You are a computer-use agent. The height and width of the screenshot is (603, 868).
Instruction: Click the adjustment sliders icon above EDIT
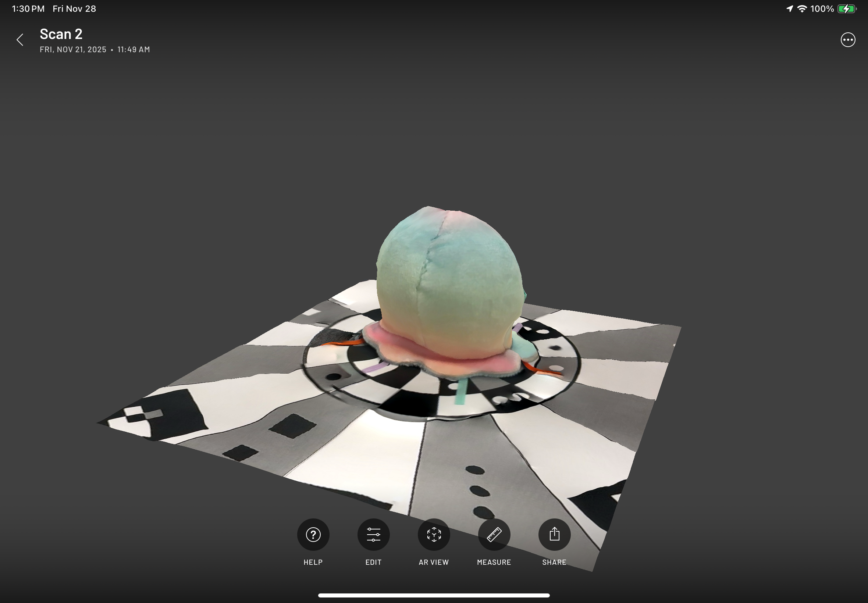(373, 535)
